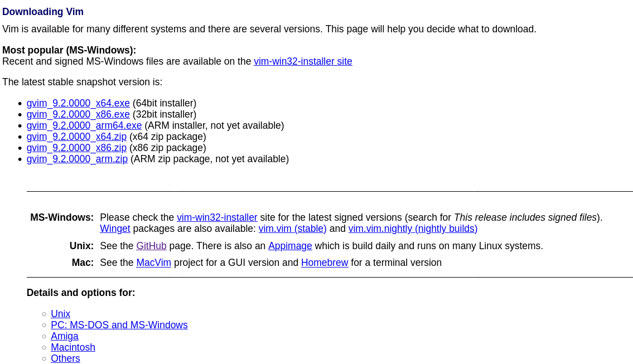Go to Amiga details link

pos(65,336)
